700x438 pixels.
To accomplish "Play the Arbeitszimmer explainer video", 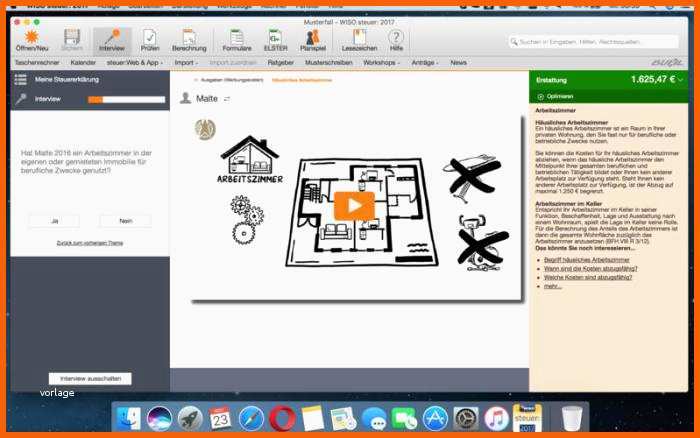I will [354, 205].
